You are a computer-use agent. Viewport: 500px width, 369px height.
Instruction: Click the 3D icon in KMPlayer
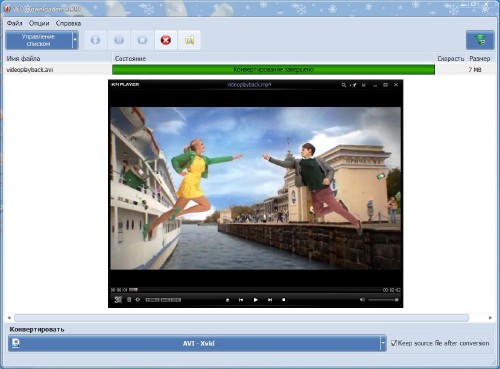click(x=118, y=300)
